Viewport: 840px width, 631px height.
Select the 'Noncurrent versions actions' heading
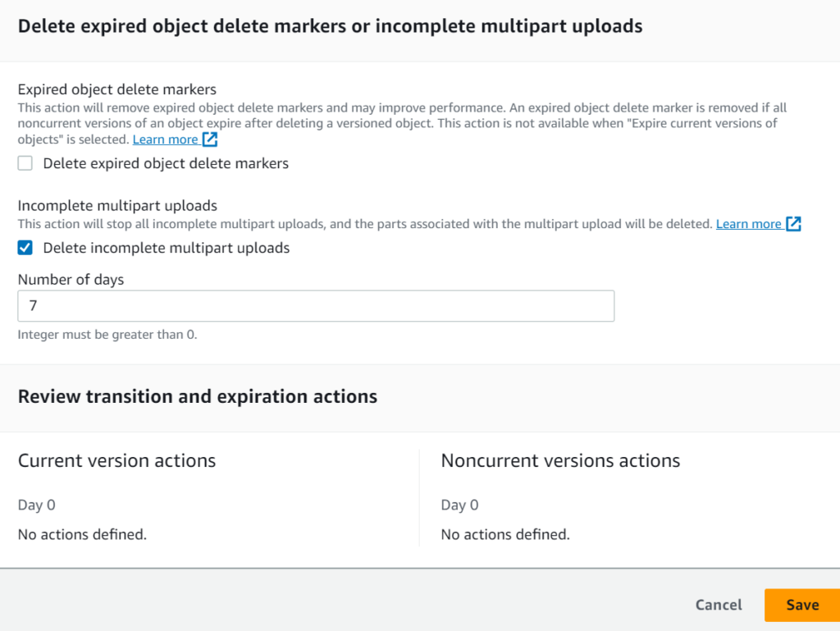coord(560,461)
